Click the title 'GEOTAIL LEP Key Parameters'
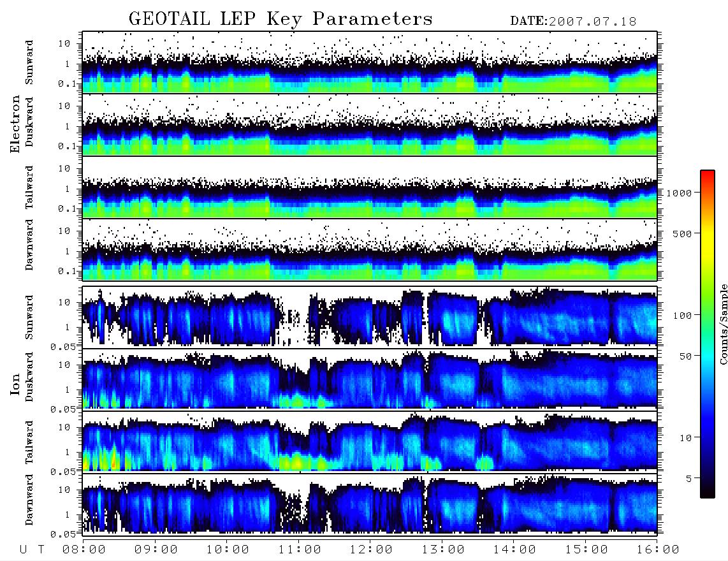This screenshot has height=561, width=728. 280,19
